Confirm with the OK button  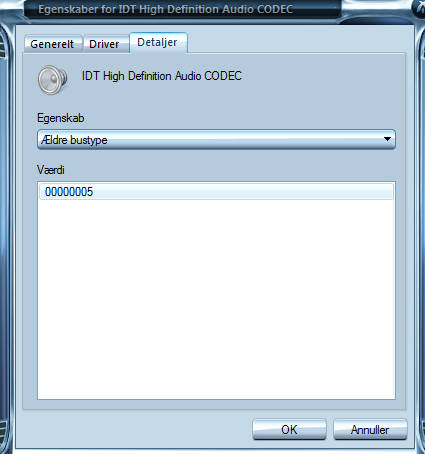pos(289,430)
